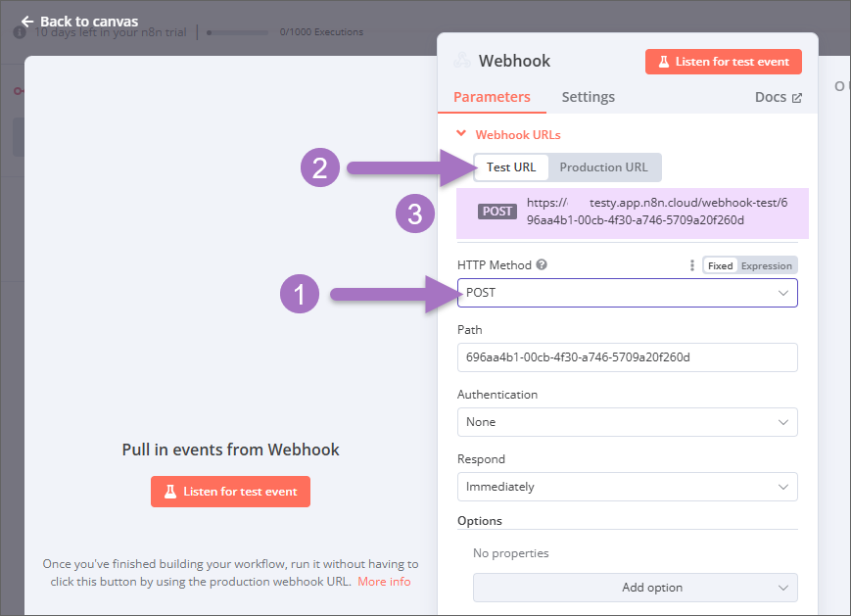Set the HTTP Method field to Fixed mode
Screen dimensions: 851x616
pos(720,265)
